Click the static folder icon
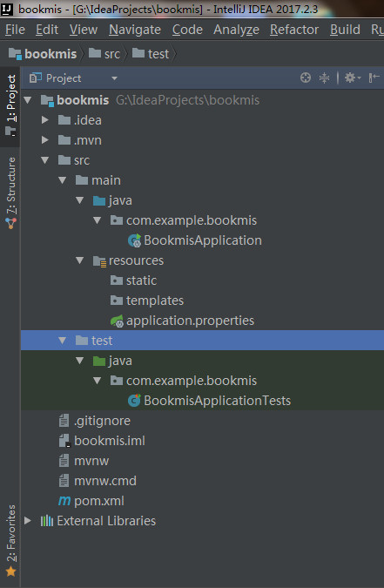384x588 pixels. (117, 280)
